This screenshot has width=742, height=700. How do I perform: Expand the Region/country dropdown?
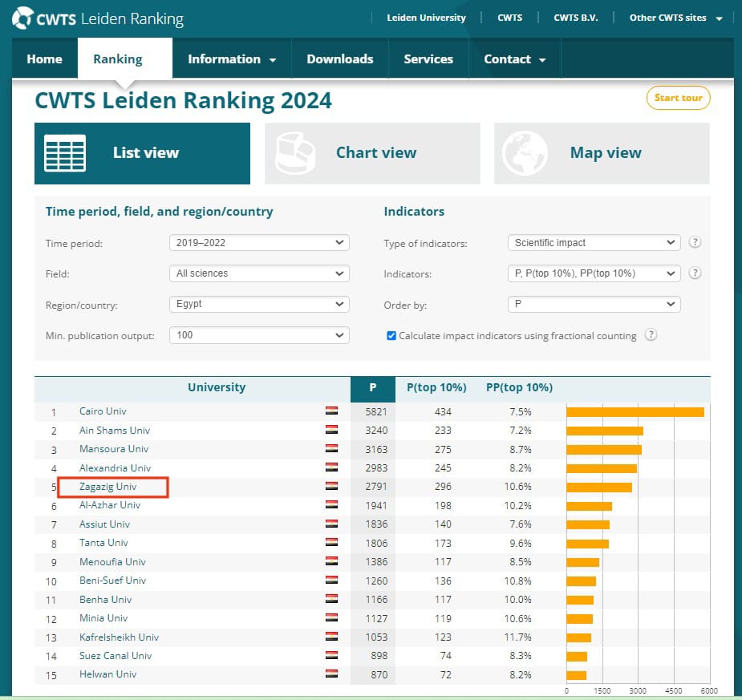tap(259, 304)
